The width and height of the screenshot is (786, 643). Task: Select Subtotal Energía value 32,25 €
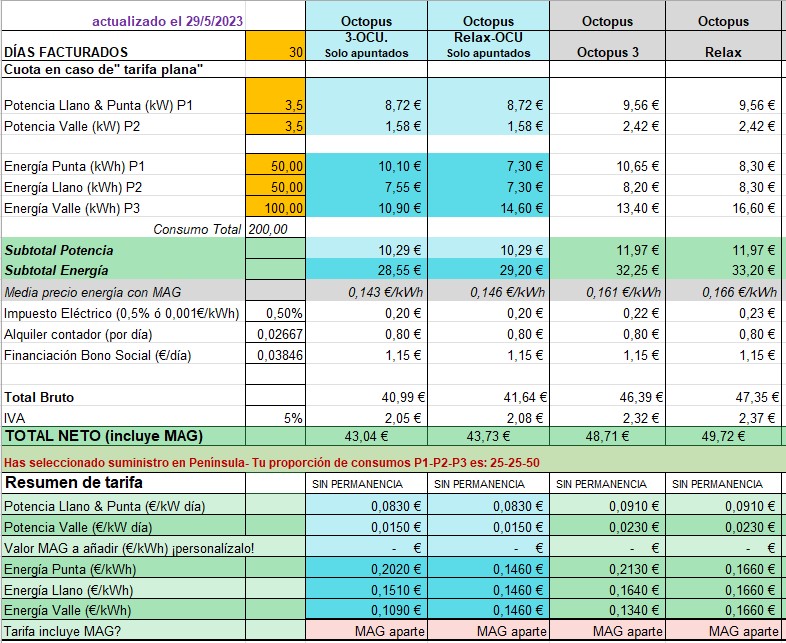(x=608, y=269)
